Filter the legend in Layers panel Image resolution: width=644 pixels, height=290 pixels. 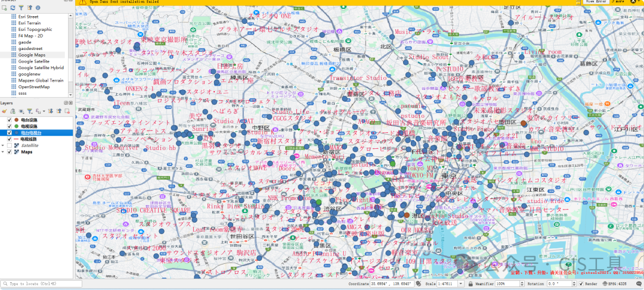tap(30, 111)
